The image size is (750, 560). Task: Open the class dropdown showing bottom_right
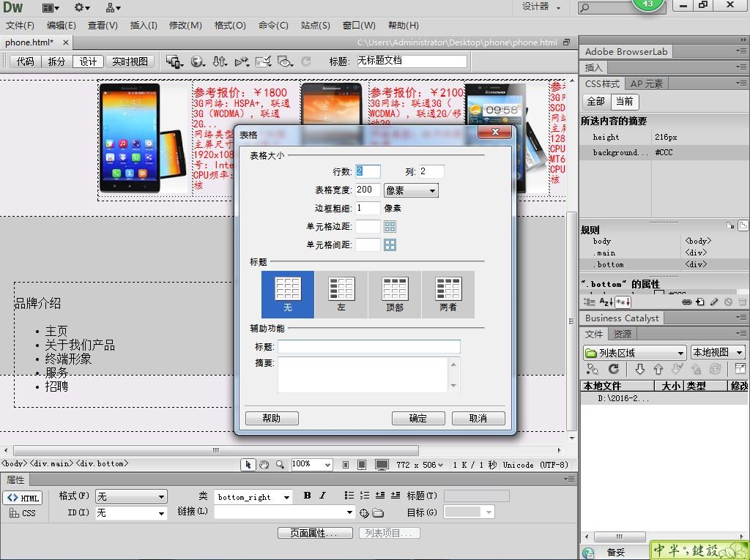point(253,497)
